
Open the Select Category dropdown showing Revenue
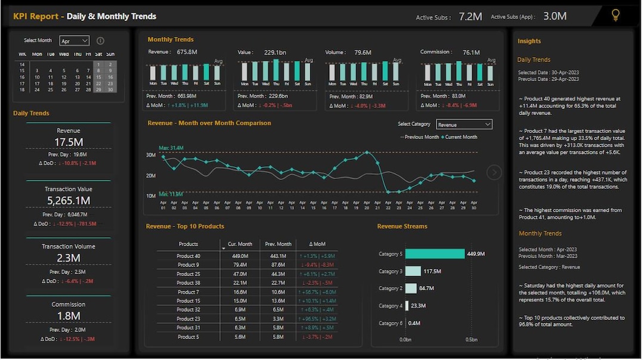[x=464, y=124]
